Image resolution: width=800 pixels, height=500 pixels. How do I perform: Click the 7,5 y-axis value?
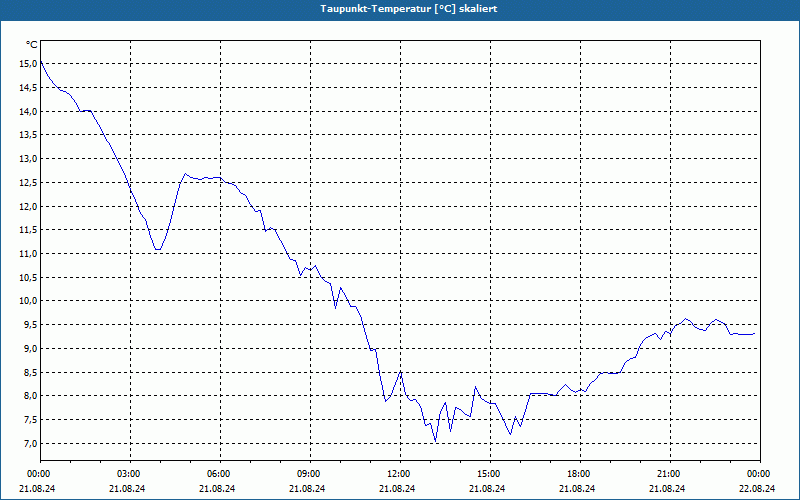[x=31, y=419]
